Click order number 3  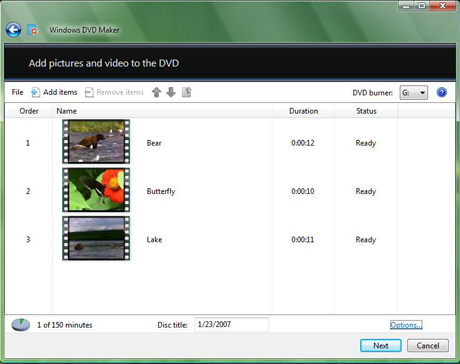[28, 240]
